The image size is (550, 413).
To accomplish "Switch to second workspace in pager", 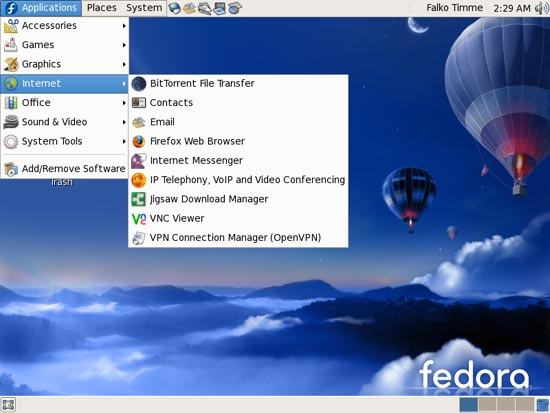I will click(488, 405).
